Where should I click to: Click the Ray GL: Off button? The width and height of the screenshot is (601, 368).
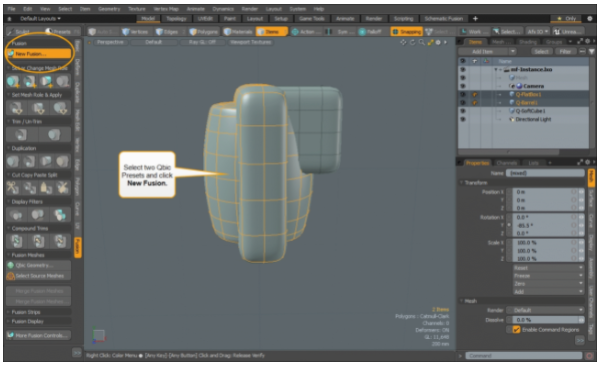(x=202, y=42)
